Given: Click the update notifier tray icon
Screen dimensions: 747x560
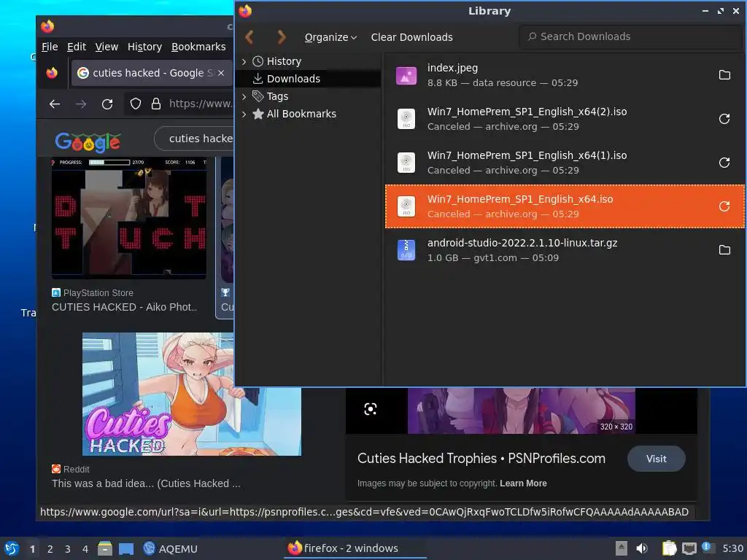Looking at the screenshot, I should click(x=708, y=548).
